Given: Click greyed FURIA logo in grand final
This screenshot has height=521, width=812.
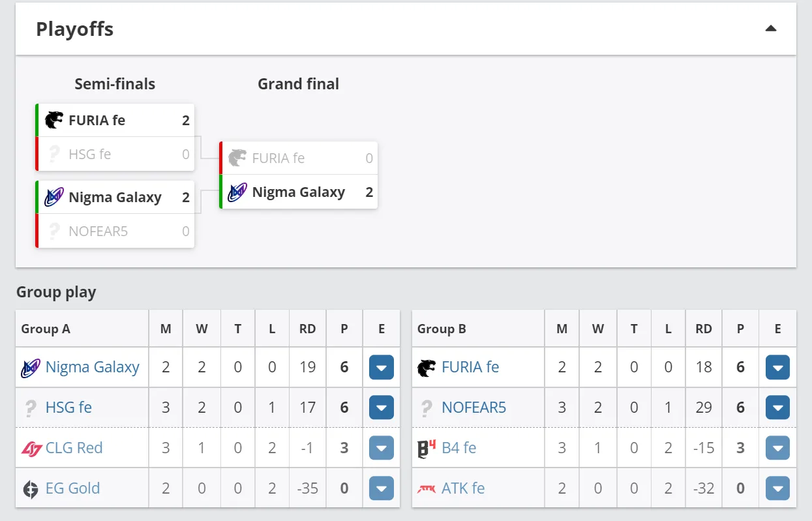Looking at the screenshot, I should coord(237,158).
